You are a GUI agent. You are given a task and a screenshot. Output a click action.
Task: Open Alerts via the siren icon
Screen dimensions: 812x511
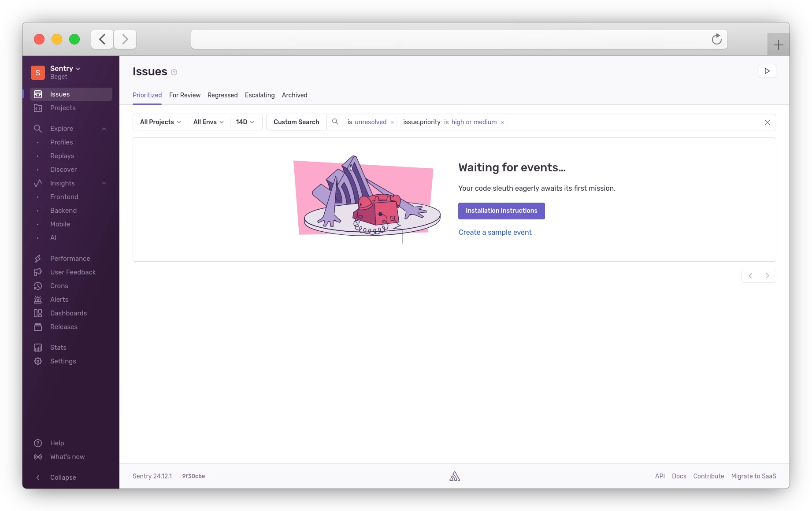(x=38, y=300)
